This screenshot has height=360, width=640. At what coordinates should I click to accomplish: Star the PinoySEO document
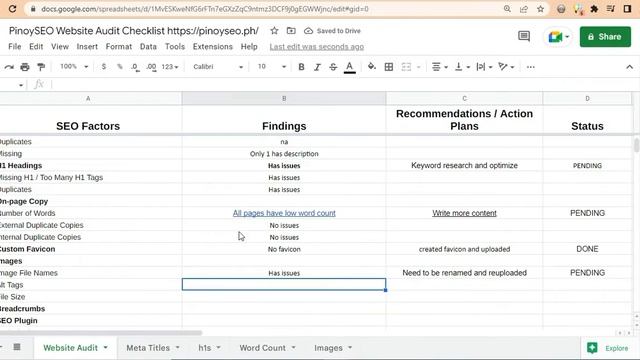coord(274,31)
